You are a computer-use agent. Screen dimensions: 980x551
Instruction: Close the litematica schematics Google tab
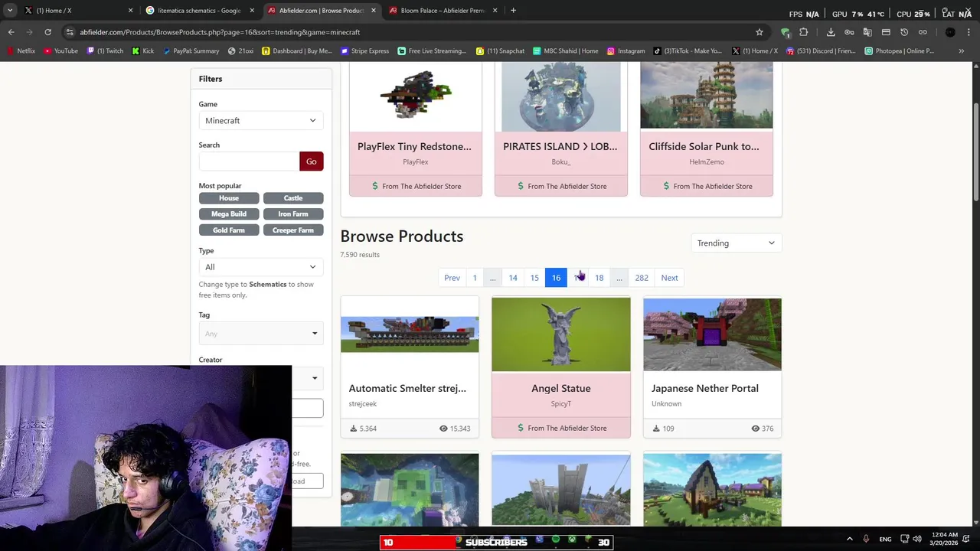[252, 10]
